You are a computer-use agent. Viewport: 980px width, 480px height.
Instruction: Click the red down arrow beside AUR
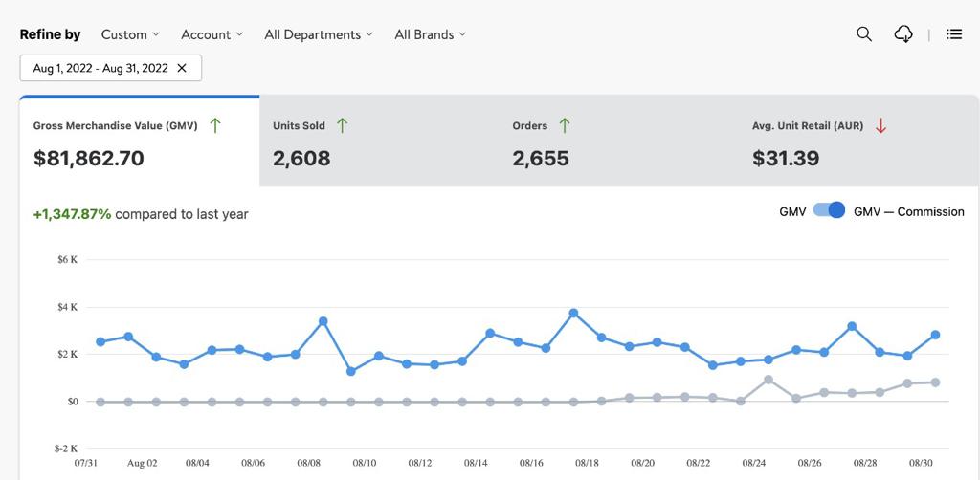coord(880,125)
